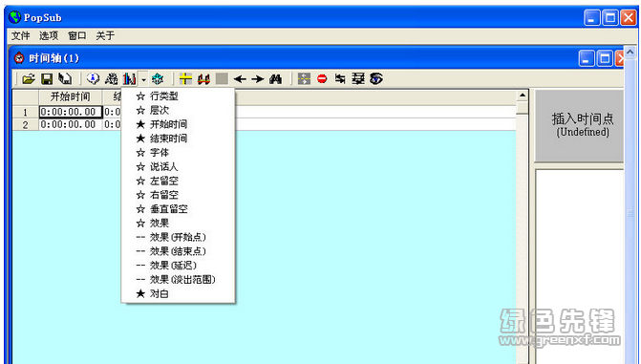Click the yellow split line icon
The width and height of the screenshot is (641, 364).
point(185,78)
